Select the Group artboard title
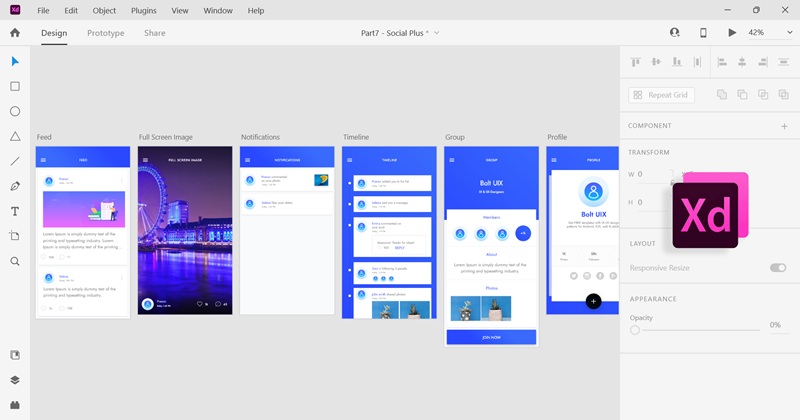The image size is (800, 420). pos(455,137)
